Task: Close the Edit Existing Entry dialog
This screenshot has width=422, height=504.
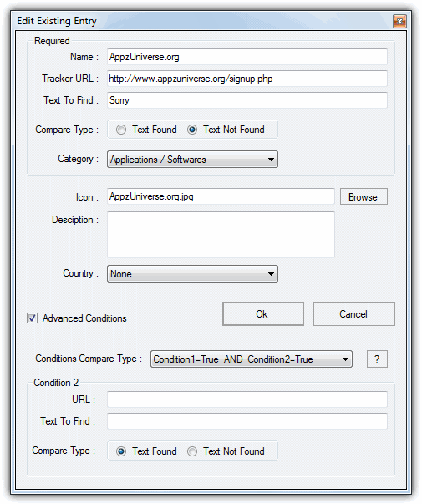Action: [399, 21]
